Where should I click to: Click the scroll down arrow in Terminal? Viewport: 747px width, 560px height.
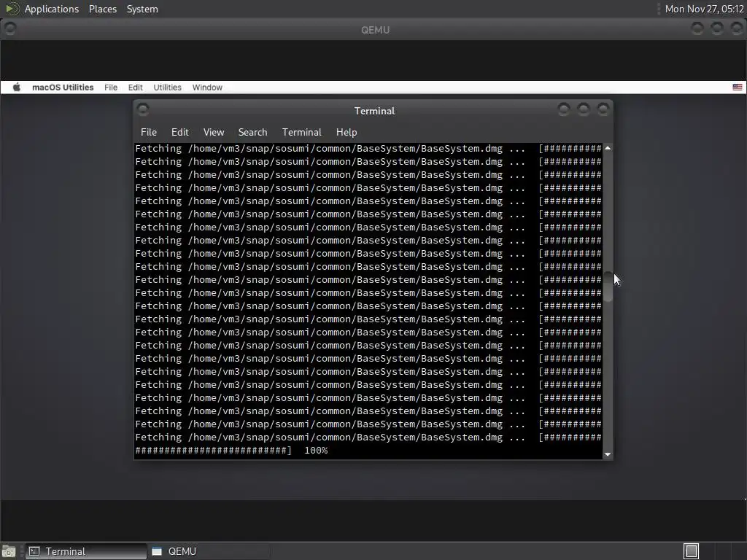pyautogui.click(x=608, y=454)
